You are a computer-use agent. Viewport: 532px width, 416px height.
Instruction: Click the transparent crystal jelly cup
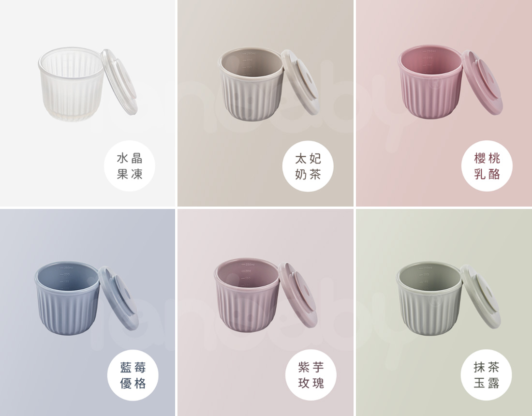[71, 84]
